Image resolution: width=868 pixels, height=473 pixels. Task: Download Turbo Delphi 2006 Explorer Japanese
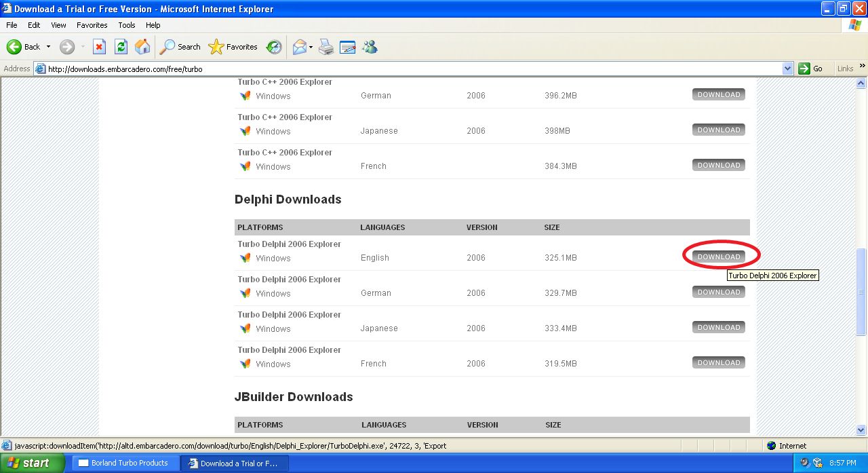coord(719,327)
